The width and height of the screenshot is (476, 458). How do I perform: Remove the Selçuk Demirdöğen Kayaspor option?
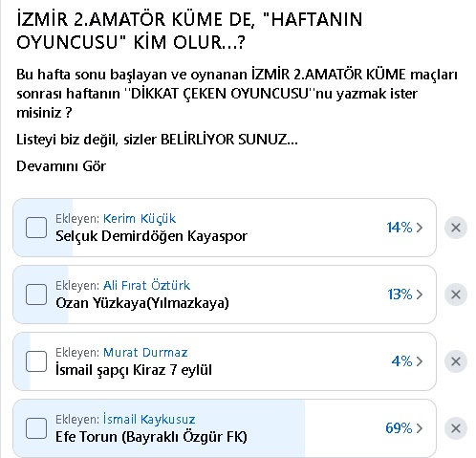point(456,228)
